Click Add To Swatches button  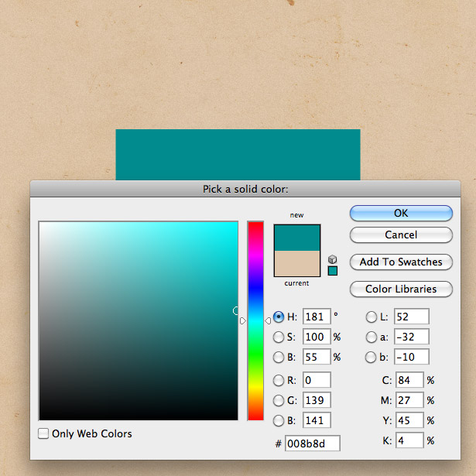click(401, 262)
